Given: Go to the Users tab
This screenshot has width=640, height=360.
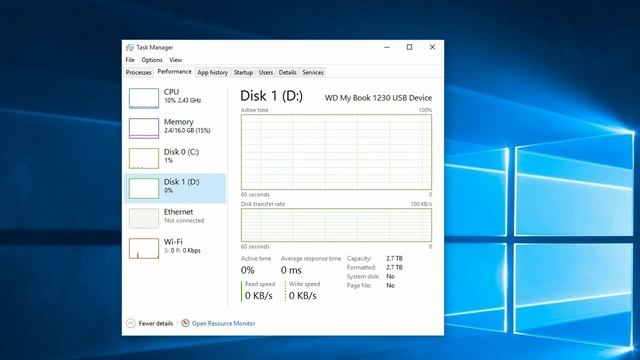Looking at the screenshot, I should click(266, 72).
